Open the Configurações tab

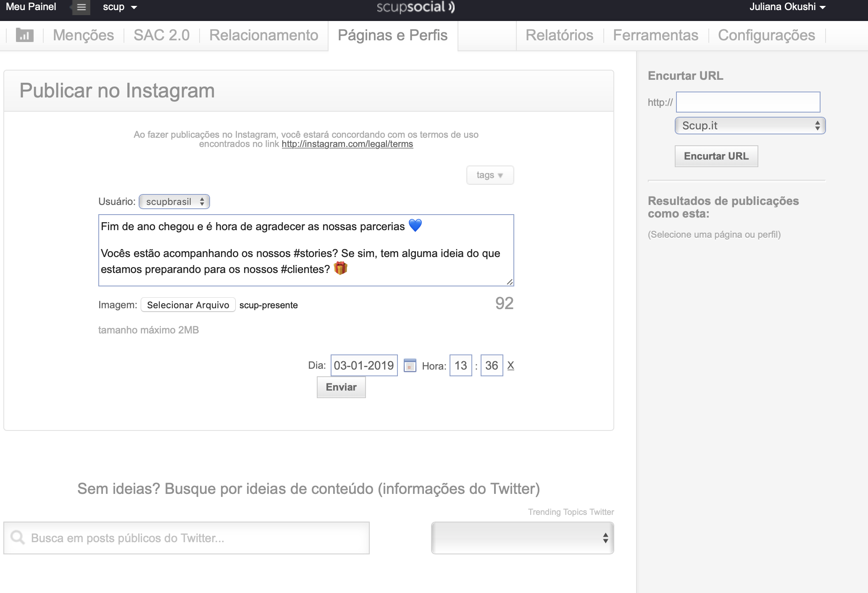(766, 35)
